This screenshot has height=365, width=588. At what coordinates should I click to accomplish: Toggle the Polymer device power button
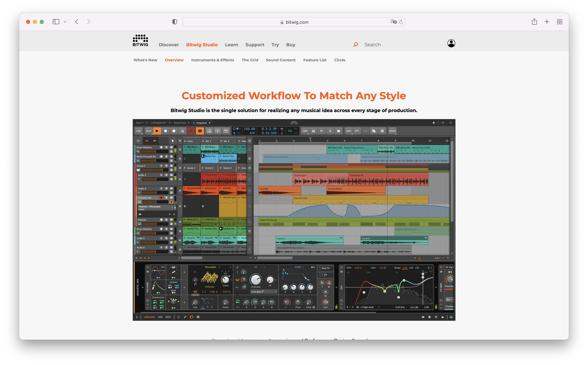(x=148, y=267)
